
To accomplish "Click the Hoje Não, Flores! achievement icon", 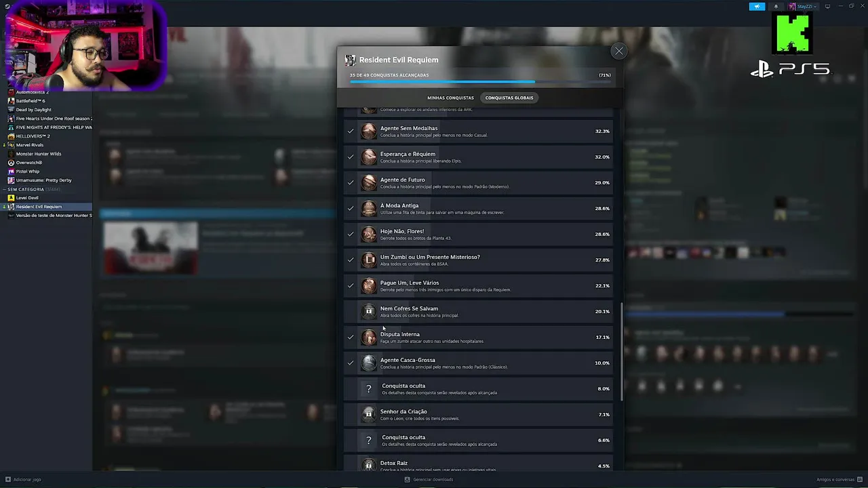I will click(369, 234).
